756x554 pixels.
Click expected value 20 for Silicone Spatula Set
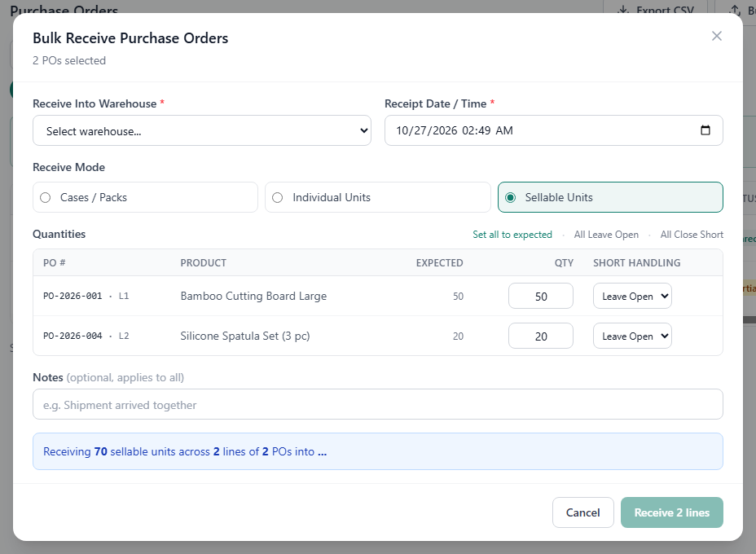point(458,336)
